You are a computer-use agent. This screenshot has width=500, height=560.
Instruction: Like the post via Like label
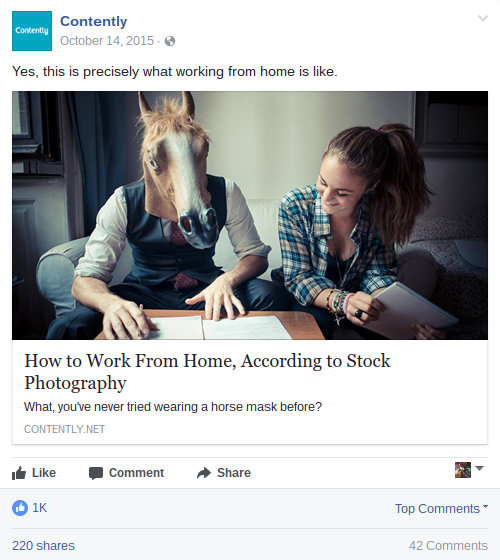[x=44, y=473]
